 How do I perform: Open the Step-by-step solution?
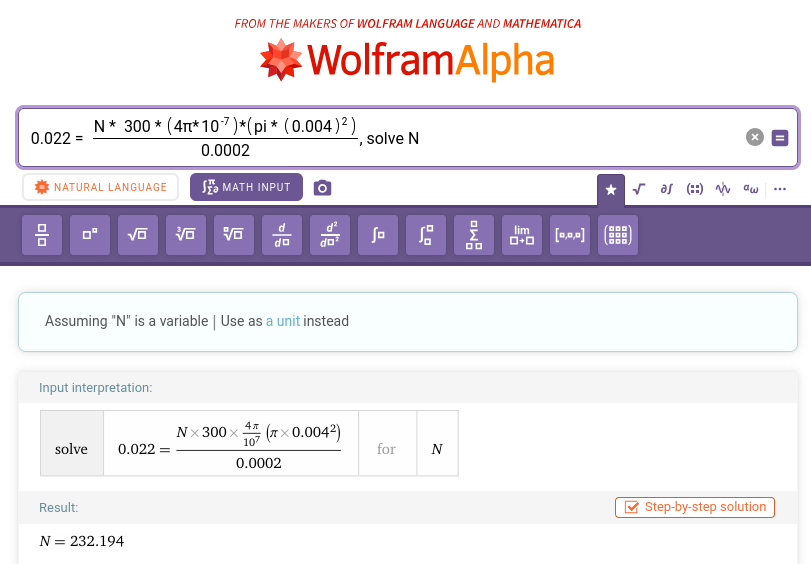[x=695, y=507]
